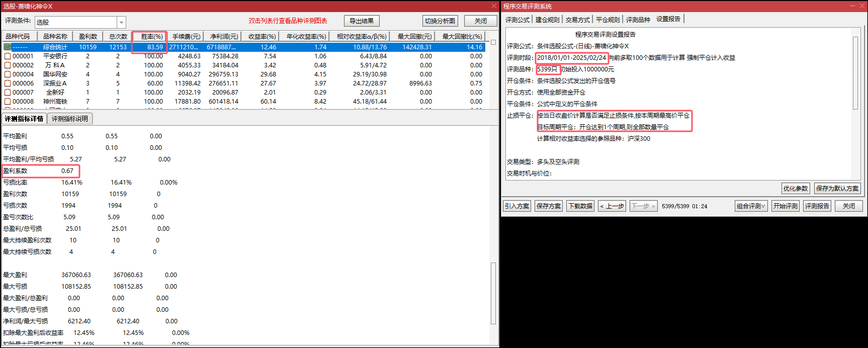
Task: Click the row icon for stock 000002
Action: (x=7, y=65)
